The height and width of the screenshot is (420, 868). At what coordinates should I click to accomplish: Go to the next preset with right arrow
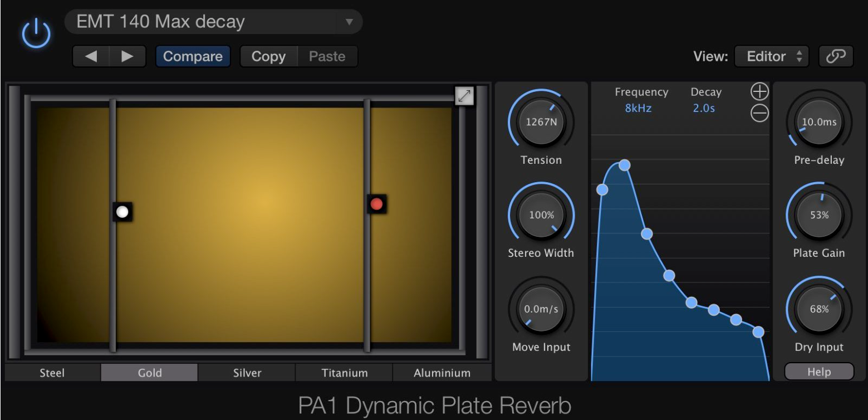click(x=127, y=56)
